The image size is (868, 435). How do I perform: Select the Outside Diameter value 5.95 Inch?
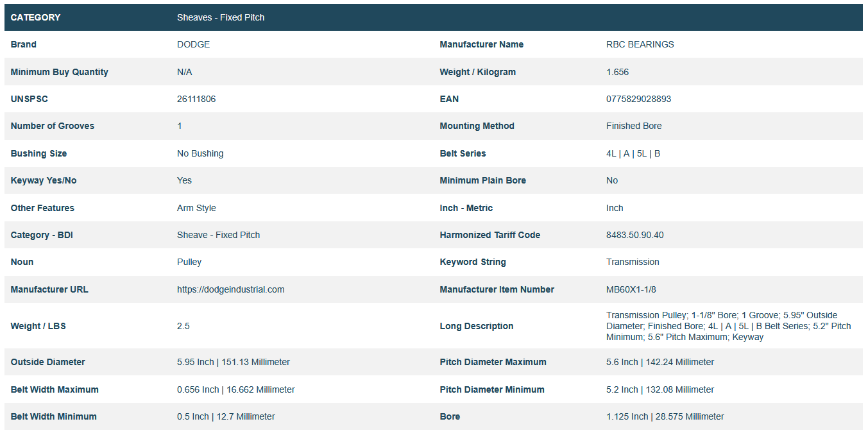coord(233,362)
